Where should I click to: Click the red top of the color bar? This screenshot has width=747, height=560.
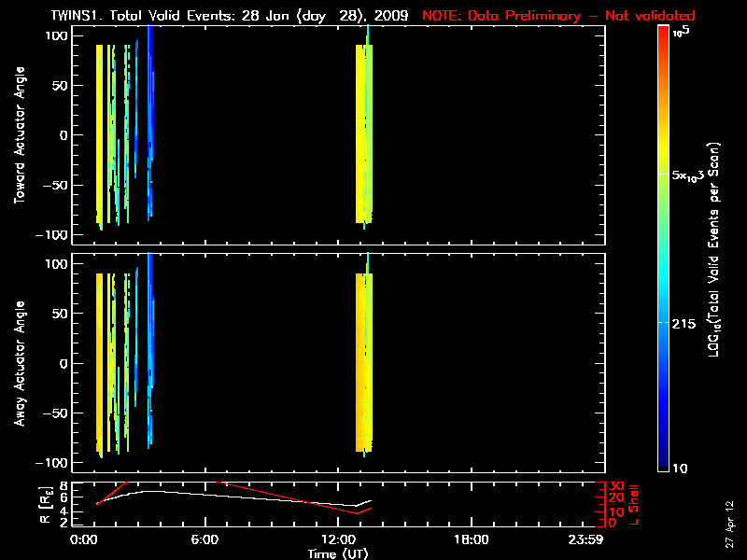coord(663,37)
